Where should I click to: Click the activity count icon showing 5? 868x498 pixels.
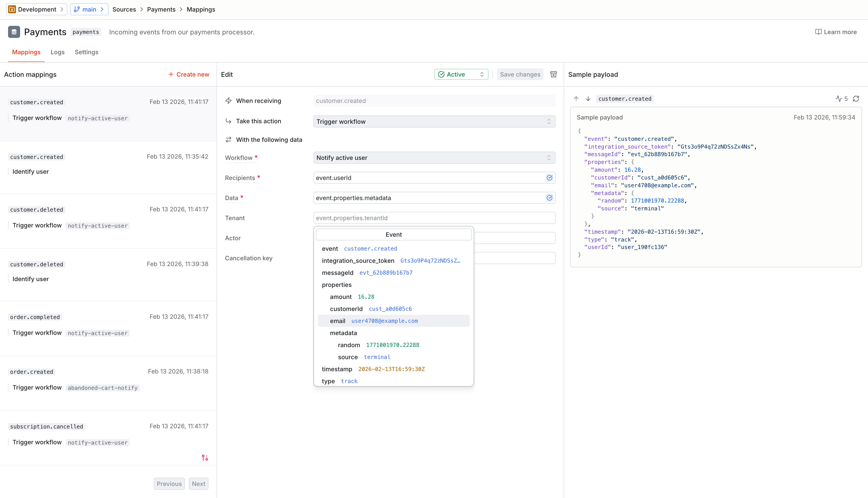click(x=841, y=98)
